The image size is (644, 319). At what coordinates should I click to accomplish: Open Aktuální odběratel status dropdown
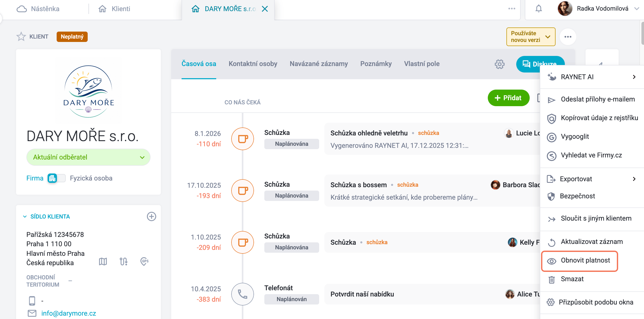[88, 157]
